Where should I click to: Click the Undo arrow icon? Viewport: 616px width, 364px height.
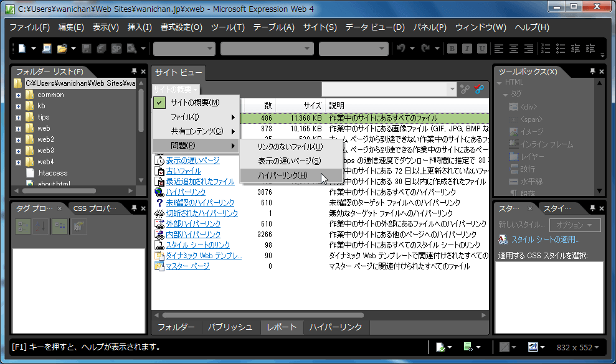tap(401, 49)
